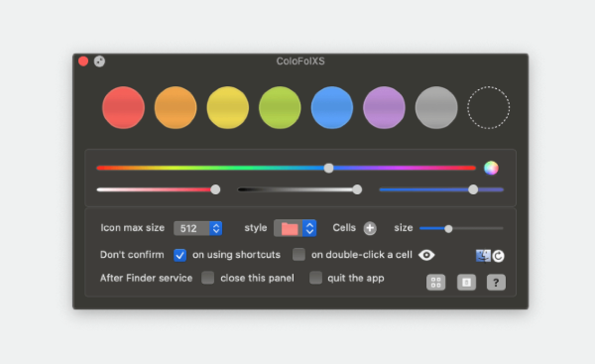
Task: Click the single-square panel button
Action: (466, 283)
